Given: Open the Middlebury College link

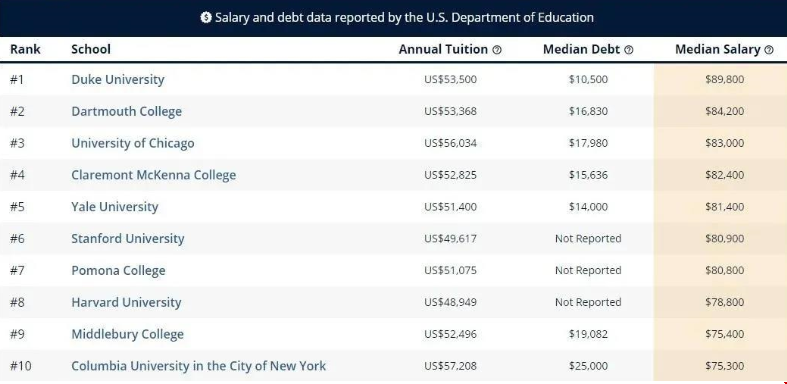Looking at the screenshot, I should 127,334.
